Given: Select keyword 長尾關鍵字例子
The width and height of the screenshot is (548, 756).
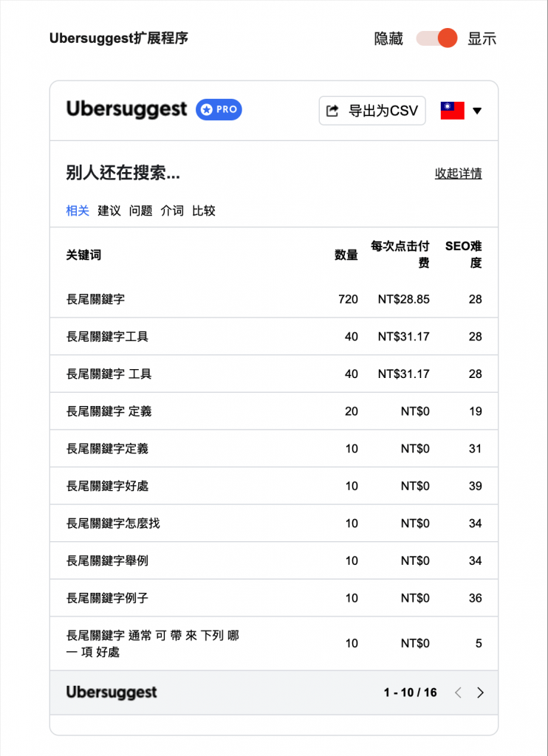Looking at the screenshot, I should tap(107, 598).
